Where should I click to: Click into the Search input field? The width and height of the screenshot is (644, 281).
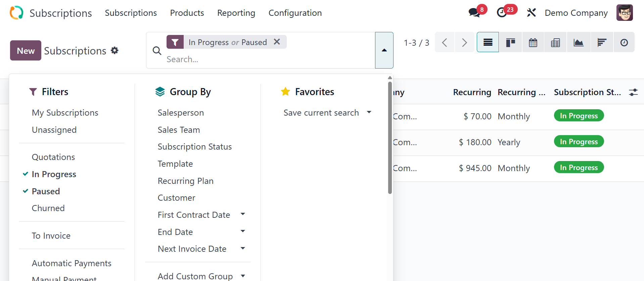(262, 59)
